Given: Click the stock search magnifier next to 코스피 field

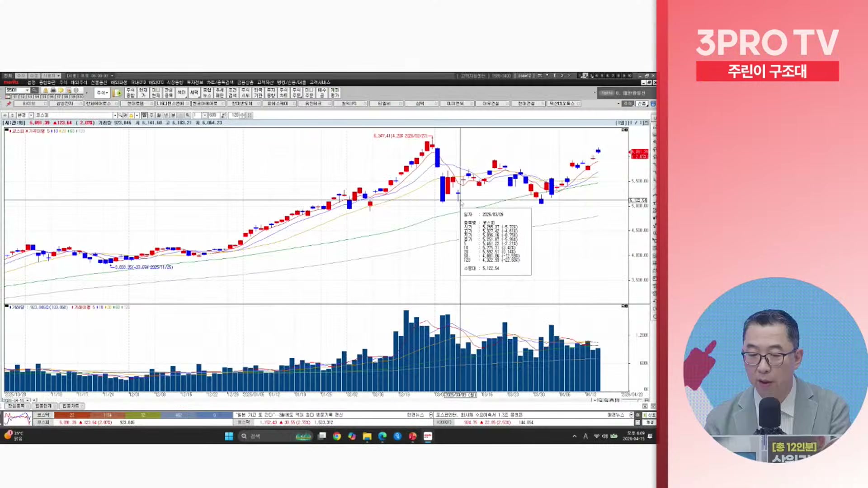Looking at the screenshot, I should [x=120, y=116].
